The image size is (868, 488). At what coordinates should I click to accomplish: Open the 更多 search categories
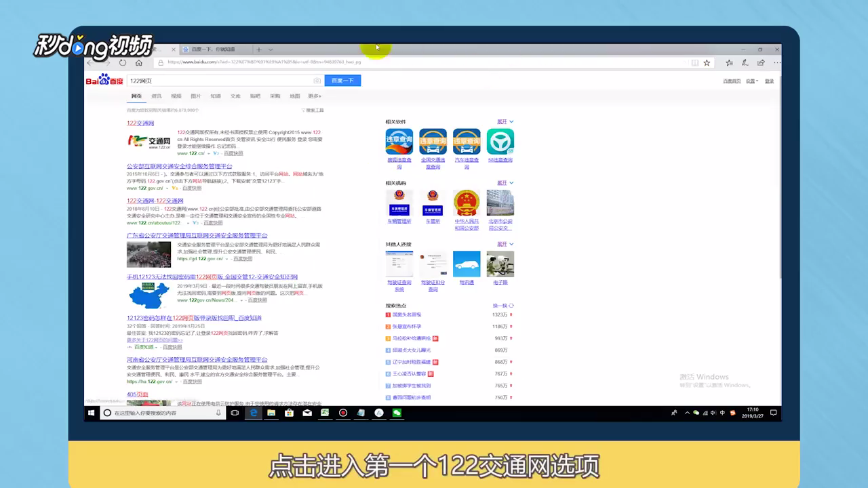[315, 96]
